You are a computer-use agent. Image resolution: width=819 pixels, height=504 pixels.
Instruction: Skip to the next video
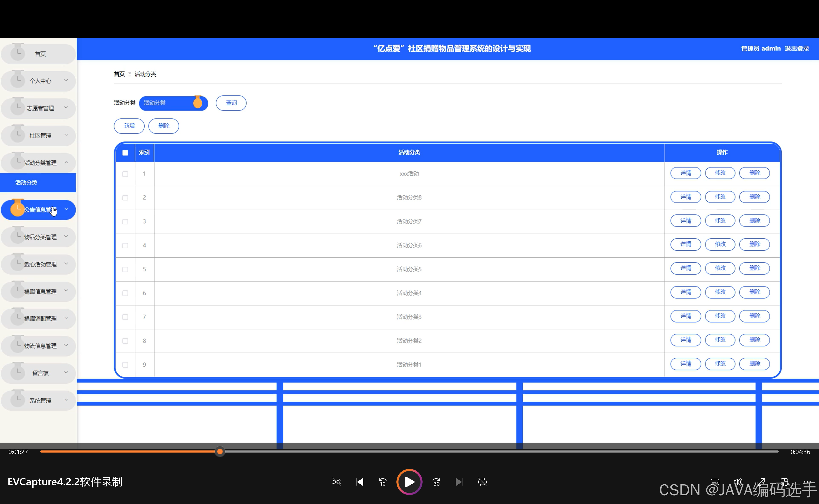pos(459,482)
